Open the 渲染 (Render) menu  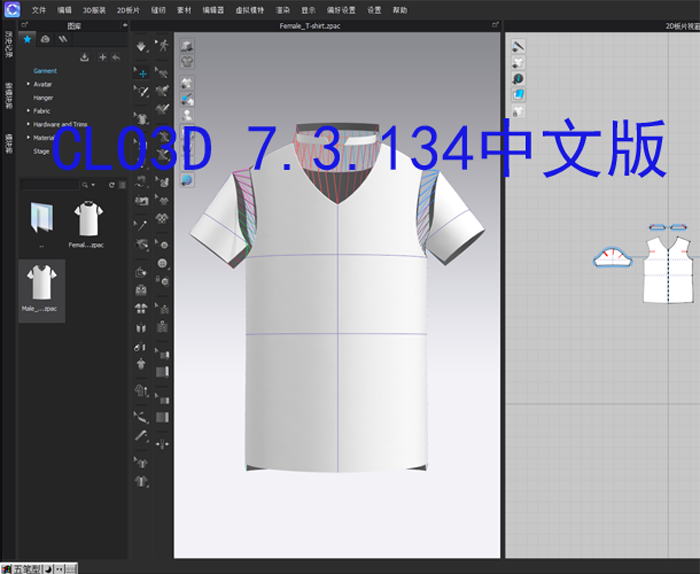pyautogui.click(x=283, y=10)
